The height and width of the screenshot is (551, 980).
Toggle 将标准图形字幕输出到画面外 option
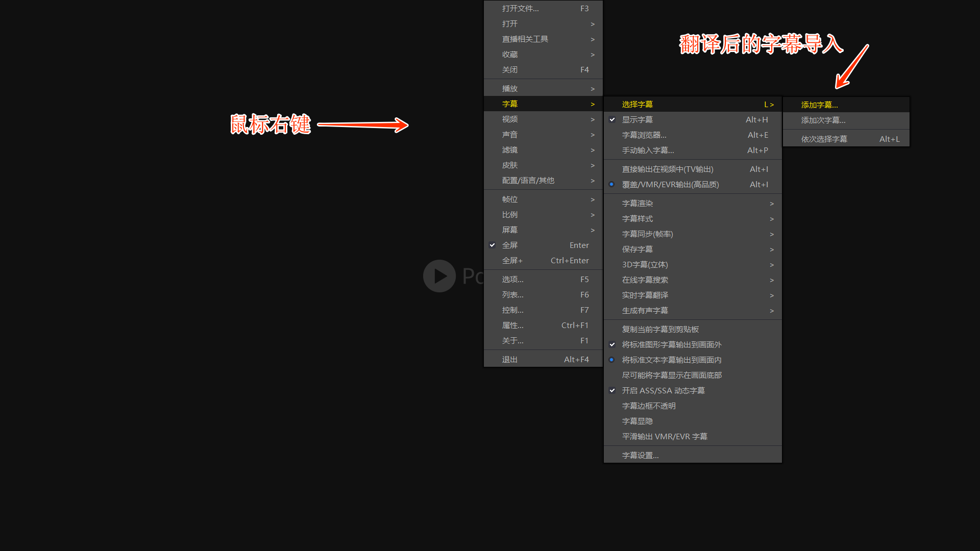(671, 345)
